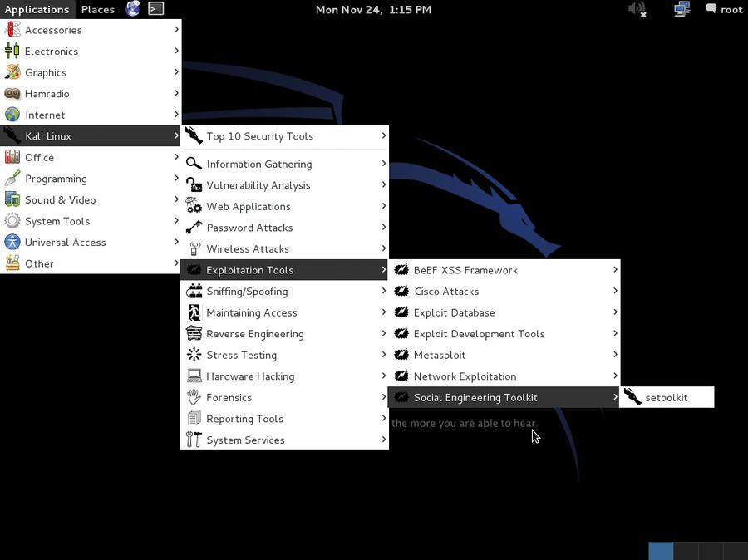Image resolution: width=748 pixels, height=560 pixels.
Task: Click the Other category icon
Action: click(12, 263)
